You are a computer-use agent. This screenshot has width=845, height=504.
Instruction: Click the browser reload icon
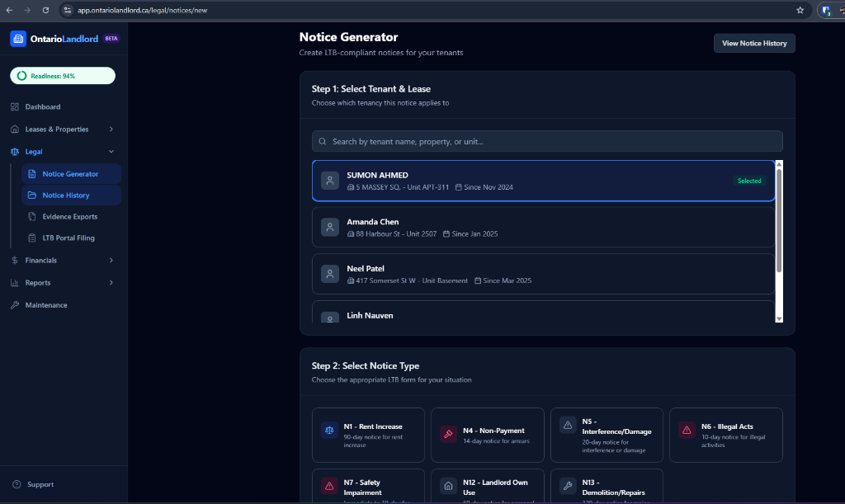pos(45,10)
